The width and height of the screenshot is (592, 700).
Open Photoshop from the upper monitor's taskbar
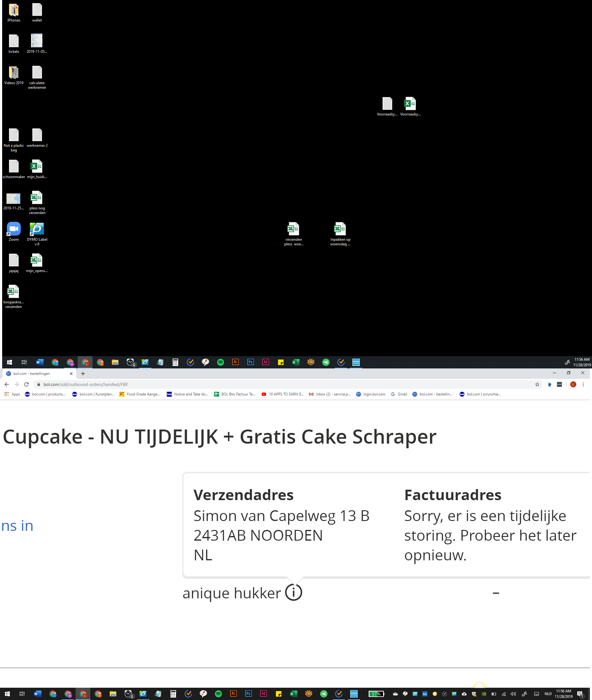(x=250, y=362)
